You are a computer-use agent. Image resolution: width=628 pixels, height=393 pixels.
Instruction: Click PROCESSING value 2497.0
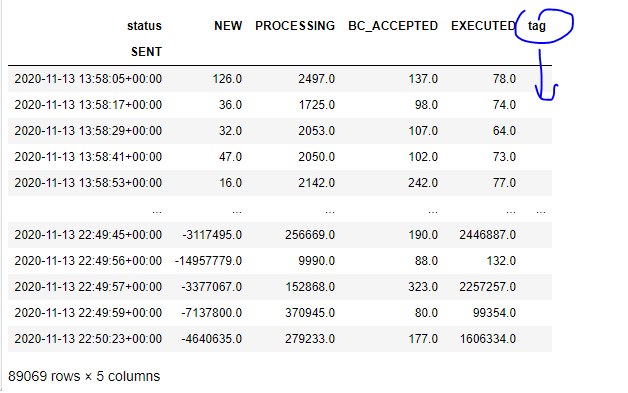(316, 79)
